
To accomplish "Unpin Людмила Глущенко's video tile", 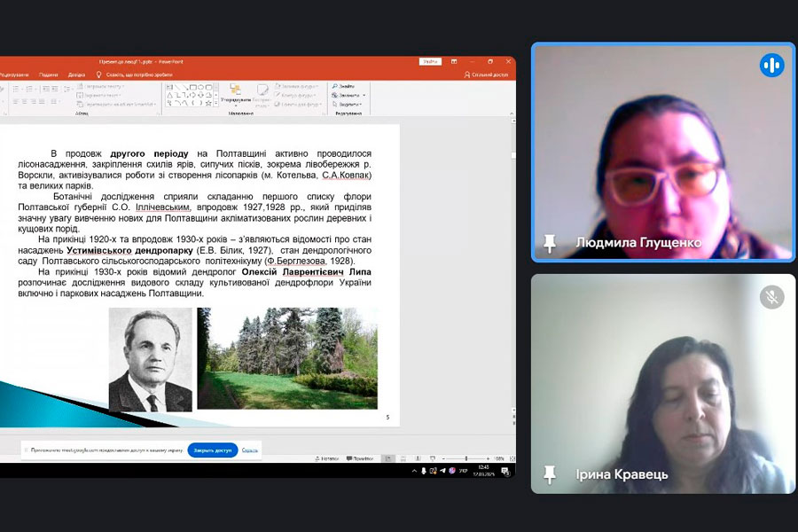I will pos(550,243).
